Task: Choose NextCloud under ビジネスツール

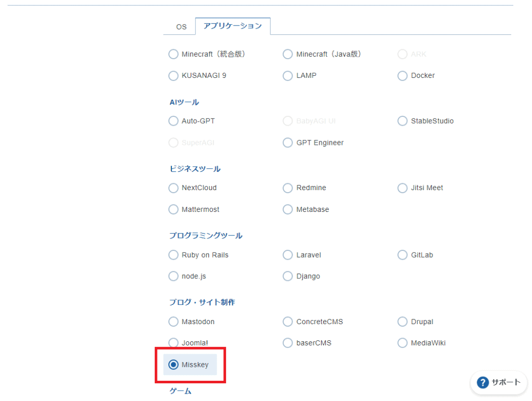Action: click(174, 188)
